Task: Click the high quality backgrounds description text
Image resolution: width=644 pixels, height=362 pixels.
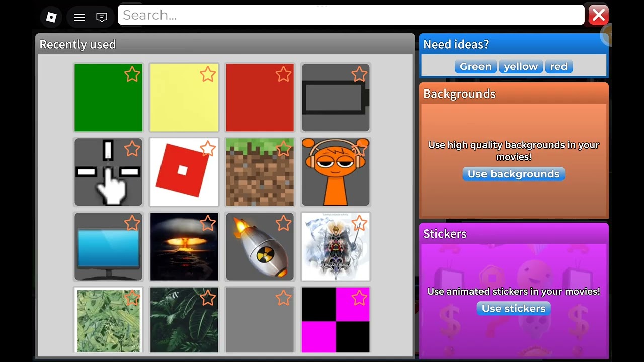Action: click(514, 151)
